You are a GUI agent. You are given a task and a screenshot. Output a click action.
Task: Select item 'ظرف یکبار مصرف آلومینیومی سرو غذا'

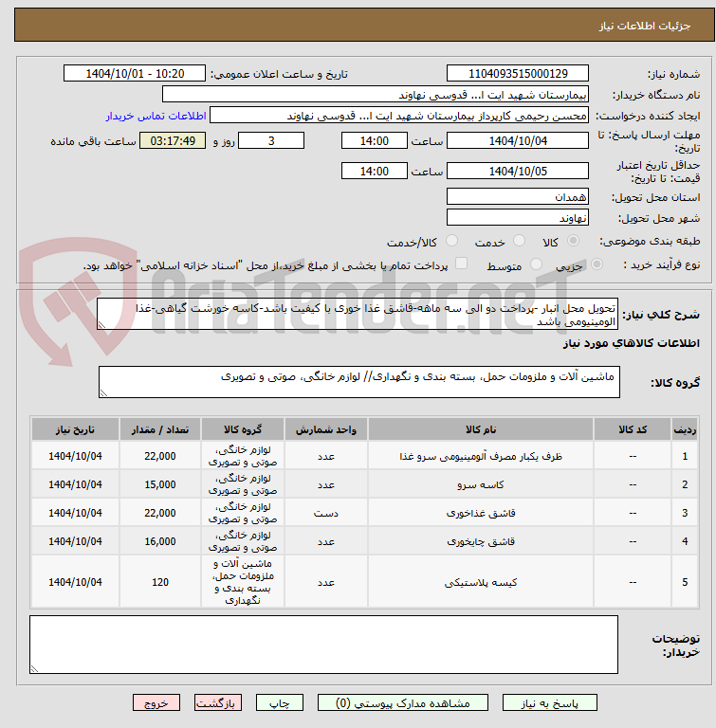tap(481, 456)
